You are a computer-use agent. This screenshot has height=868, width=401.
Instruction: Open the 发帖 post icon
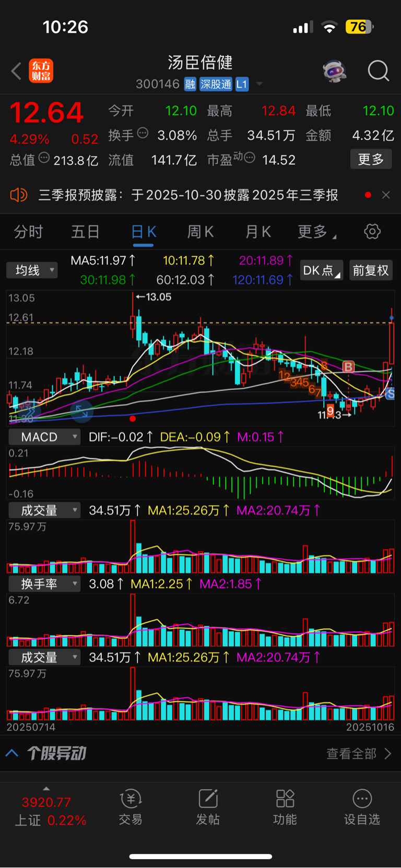208,807
